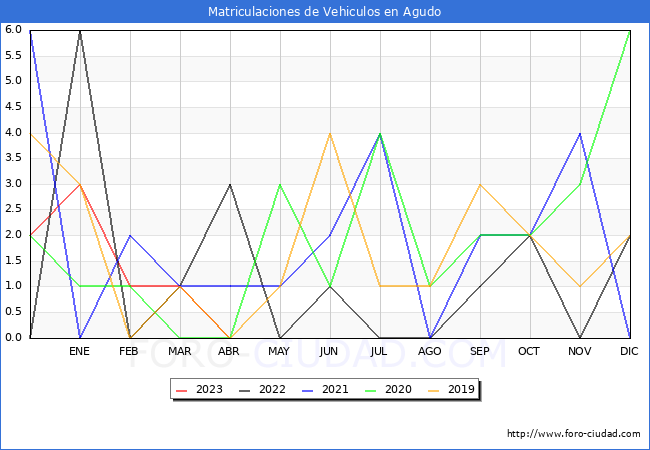Click the 1.5 y-axis value

click(x=13, y=261)
